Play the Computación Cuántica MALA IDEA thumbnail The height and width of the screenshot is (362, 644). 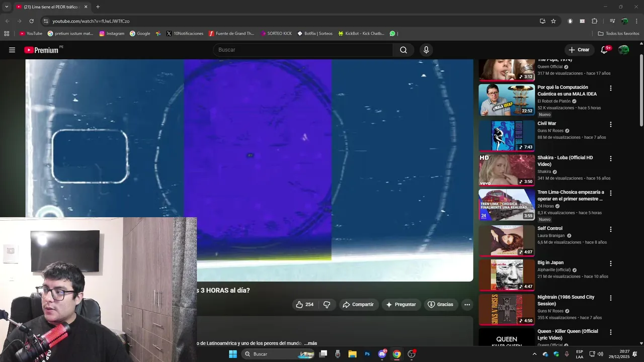pos(507,100)
